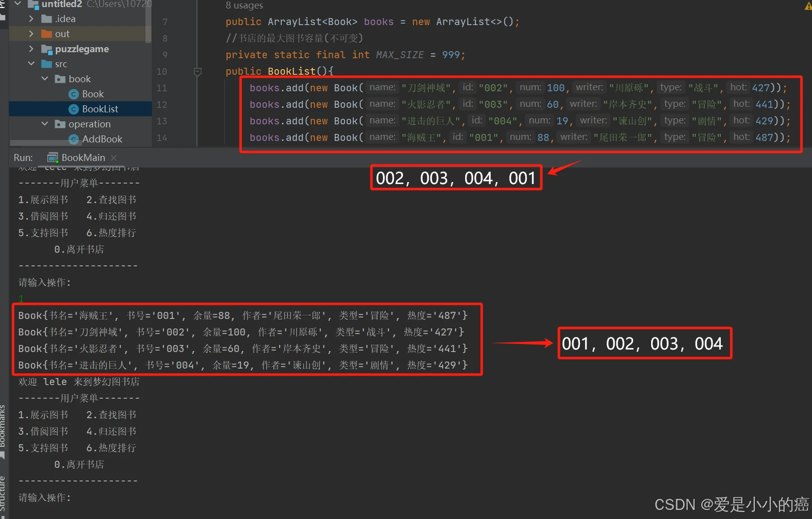Click console output row for book '004'

pos(243,365)
